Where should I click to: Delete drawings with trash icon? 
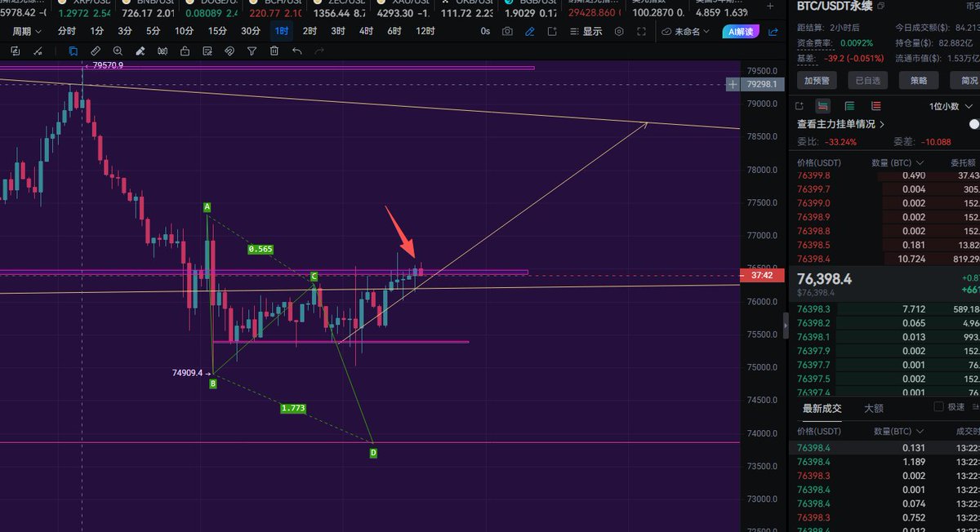[274, 51]
